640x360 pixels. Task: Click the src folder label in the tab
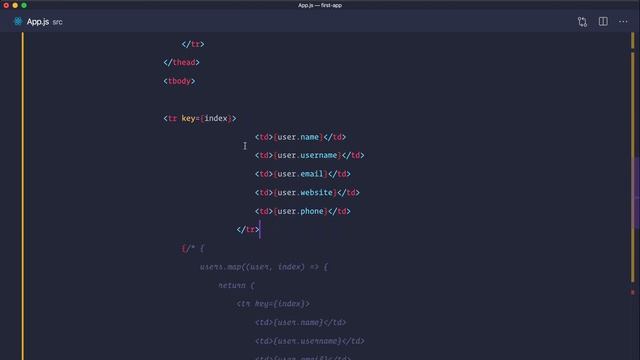[58, 22]
